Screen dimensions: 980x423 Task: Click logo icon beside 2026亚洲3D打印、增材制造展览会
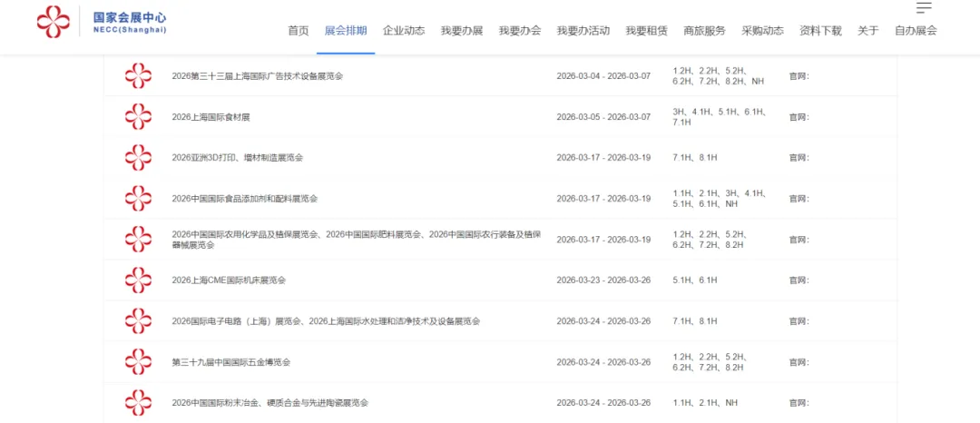click(x=138, y=157)
